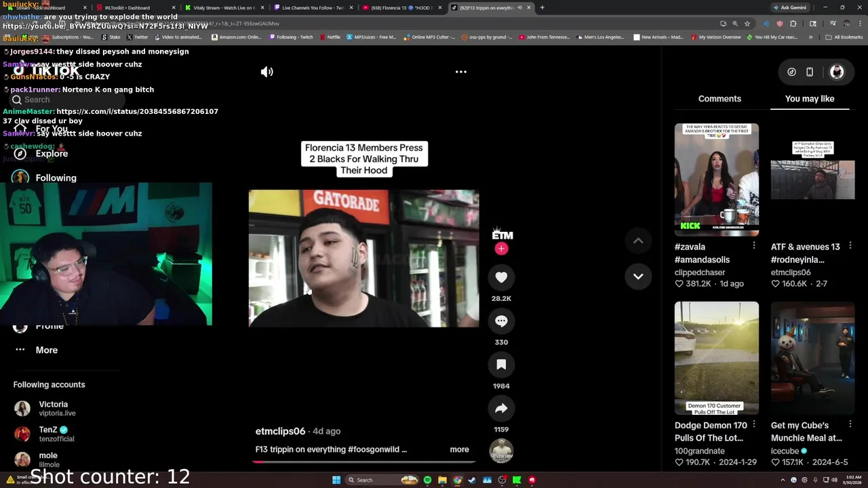
Task: Seek using the video progress bar
Action: [x=363, y=462]
